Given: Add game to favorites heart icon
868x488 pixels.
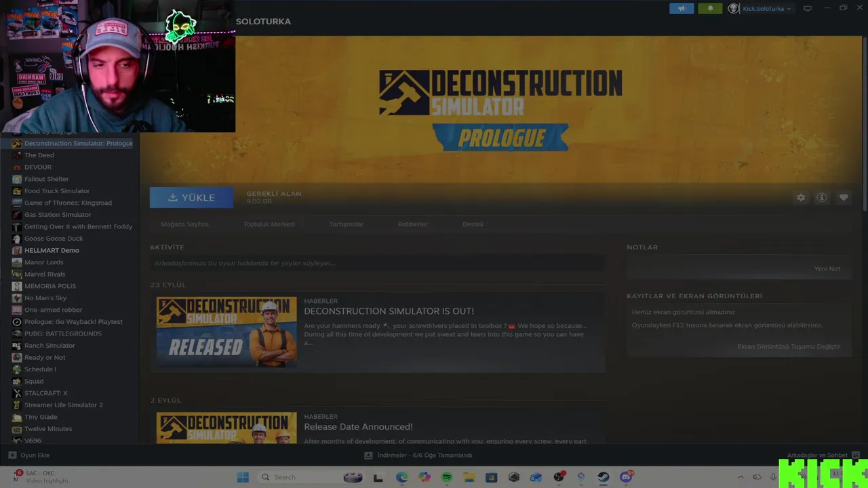Looking at the screenshot, I should click(x=843, y=197).
